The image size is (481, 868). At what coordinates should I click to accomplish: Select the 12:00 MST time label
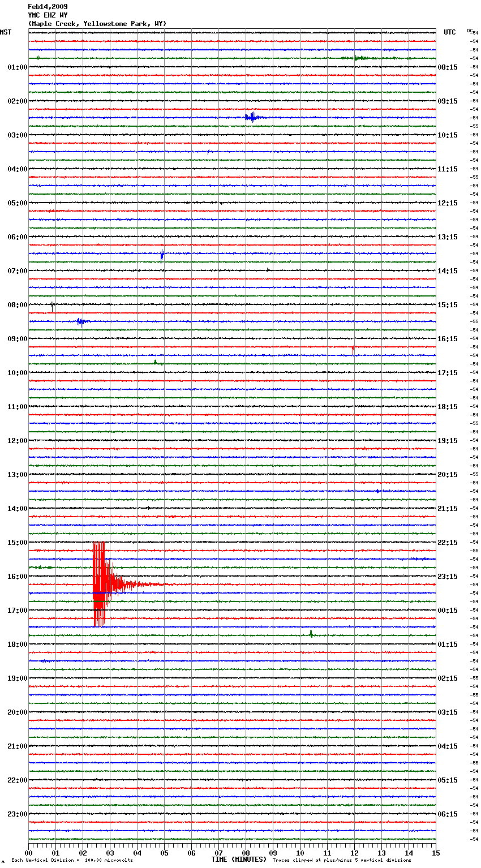coord(18,441)
